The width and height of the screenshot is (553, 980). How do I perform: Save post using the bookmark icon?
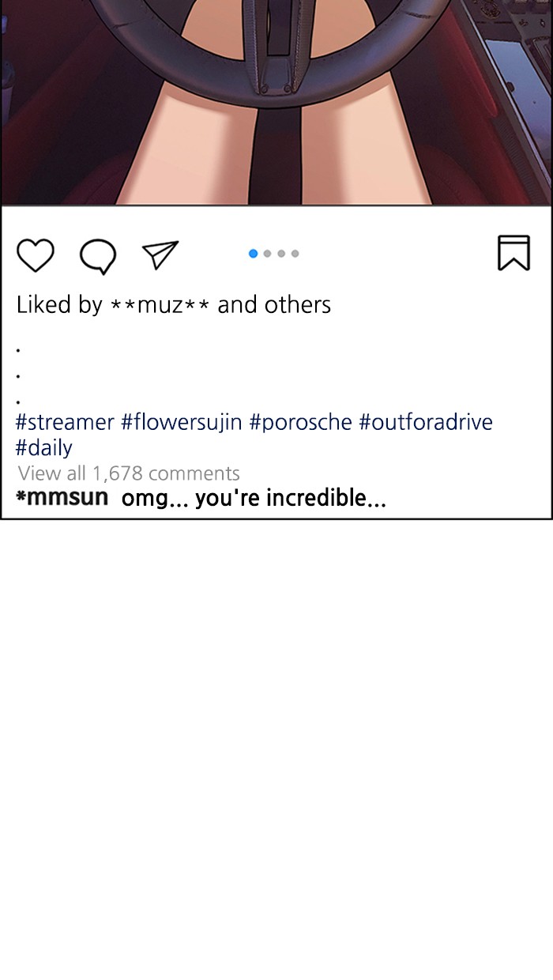click(x=513, y=253)
